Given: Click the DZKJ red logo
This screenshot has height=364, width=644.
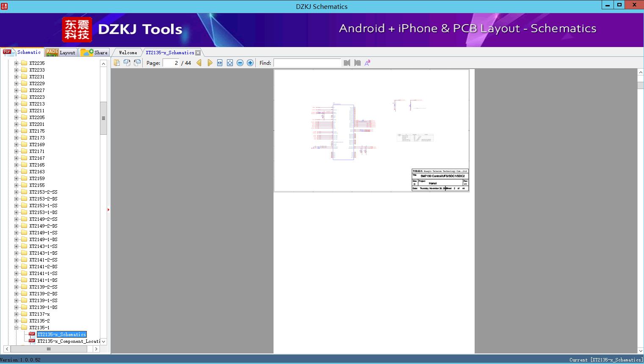Looking at the screenshot, I should [x=77, y=30].
